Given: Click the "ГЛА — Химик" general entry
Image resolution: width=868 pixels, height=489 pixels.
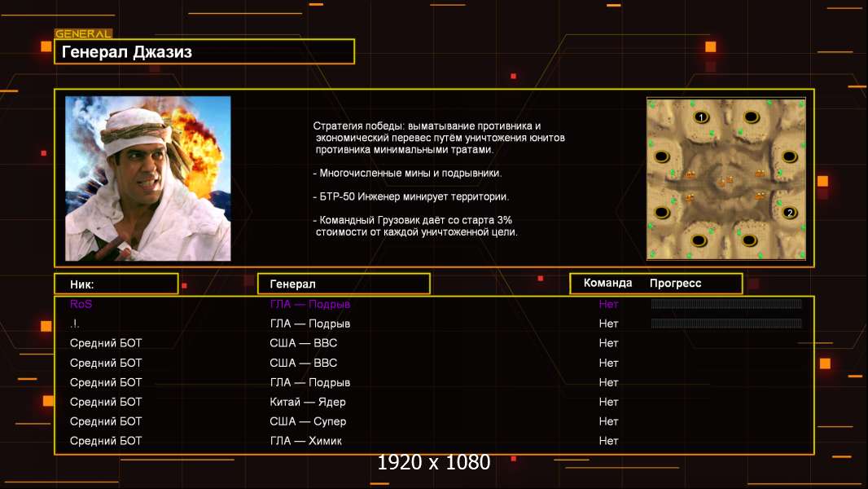Looking at the screenshot, I should click(305, 441).
